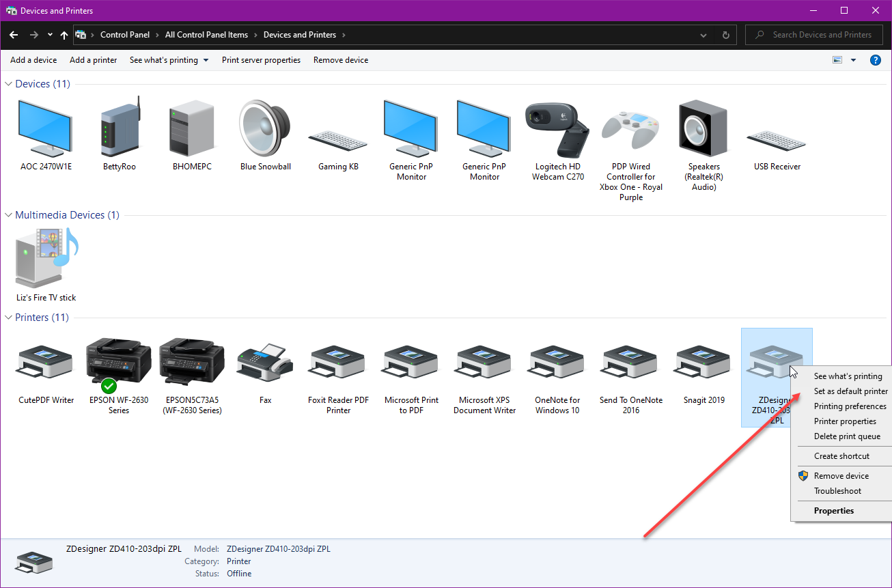Select Liz's Fire TV stick device
The width and height of the screenshot is (892, 588).
pos(46,265)
